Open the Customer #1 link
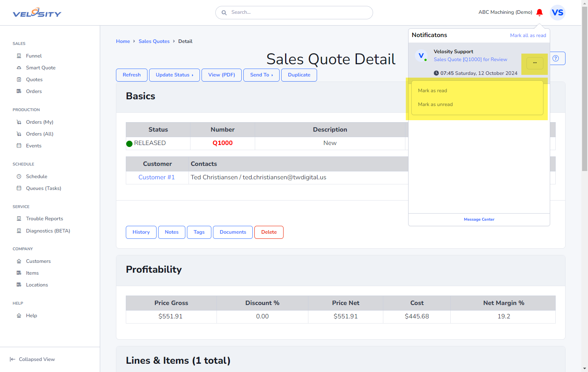This screenshot has height=372, width=588. pyautogui.click(x=157, y=177)
